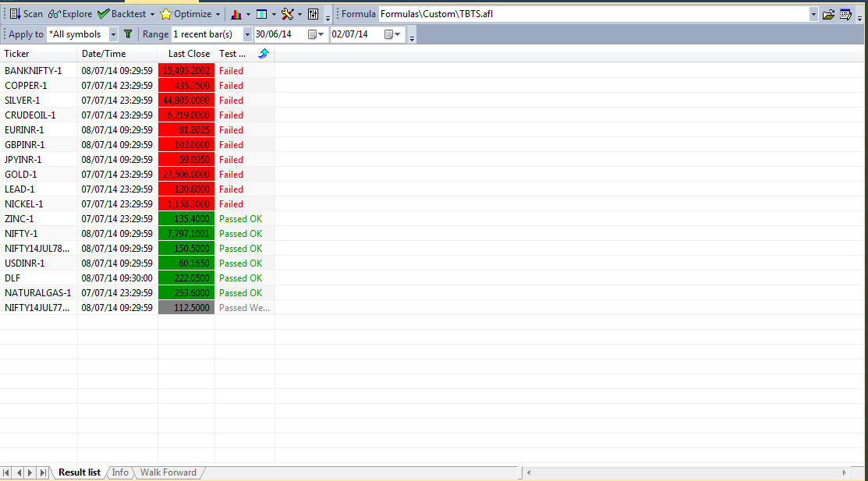Go to next tab arrow
The height and width of the screenshot is (481, 868).
(x=30, y=472)
